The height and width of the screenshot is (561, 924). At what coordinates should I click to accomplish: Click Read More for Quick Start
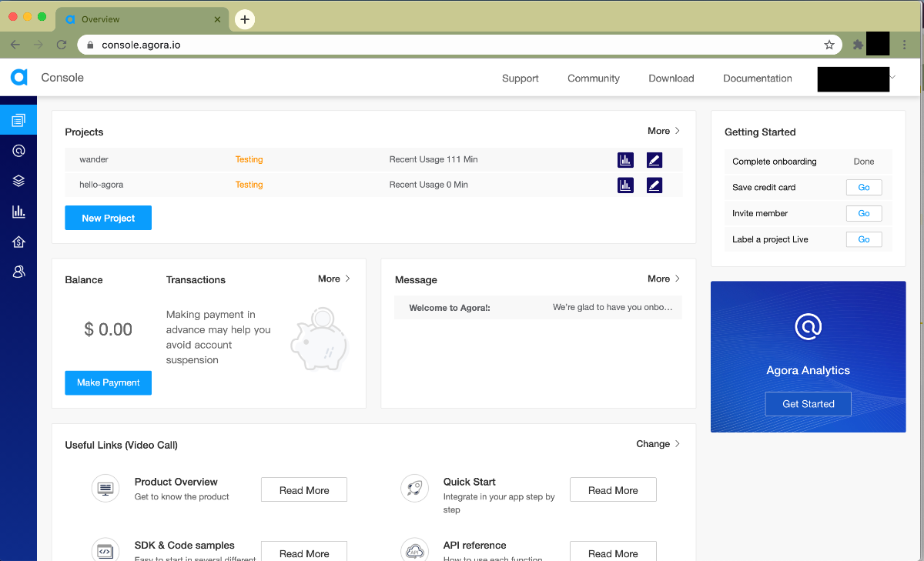613,490
